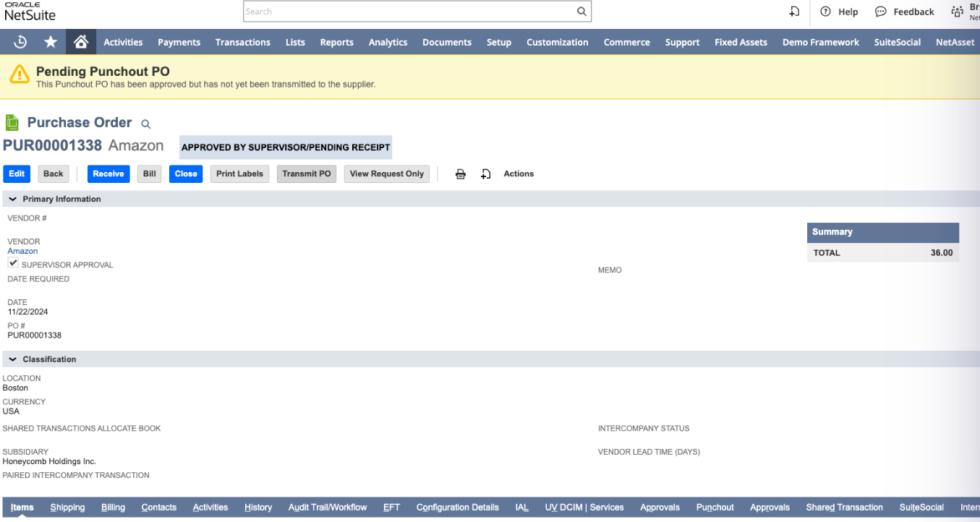Go to the Home icon

[81, 42]
